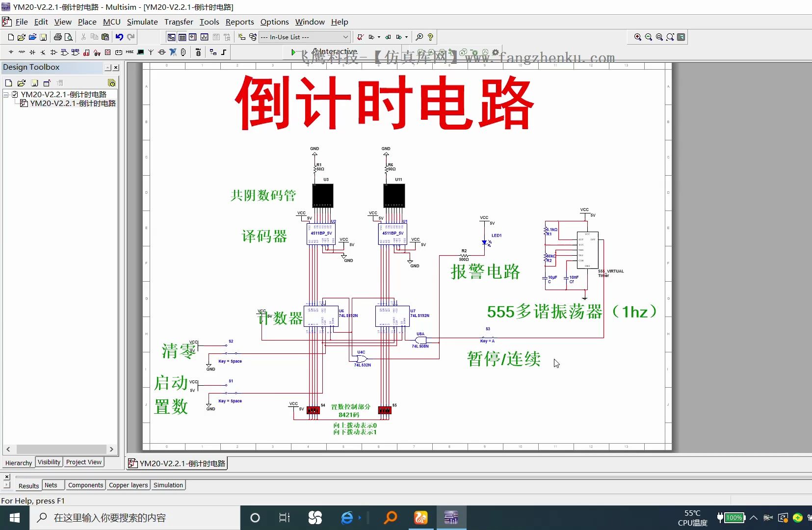Switch to the Copper layers tab
The image size is (812, 530).
(x=129, y=485)
